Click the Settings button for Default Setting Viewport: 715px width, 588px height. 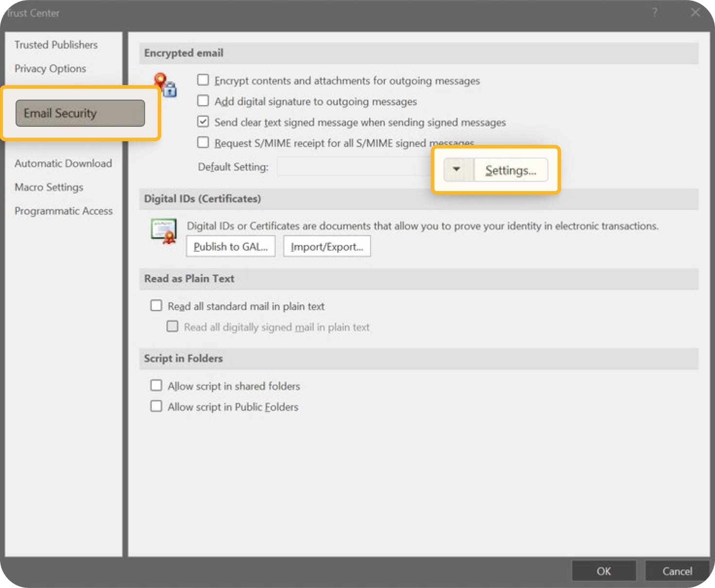coord(510,170)
